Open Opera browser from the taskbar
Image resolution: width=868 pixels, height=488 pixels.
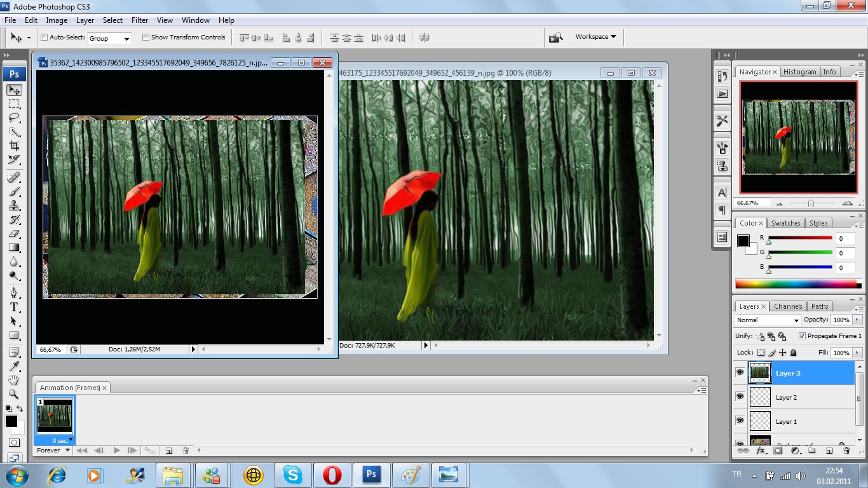click(x=332, y=475)
